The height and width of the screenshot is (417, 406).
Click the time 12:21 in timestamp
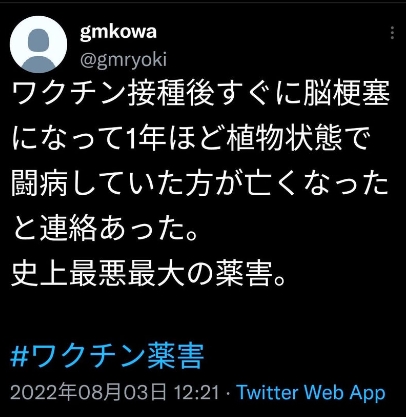[x=196, y=392]
